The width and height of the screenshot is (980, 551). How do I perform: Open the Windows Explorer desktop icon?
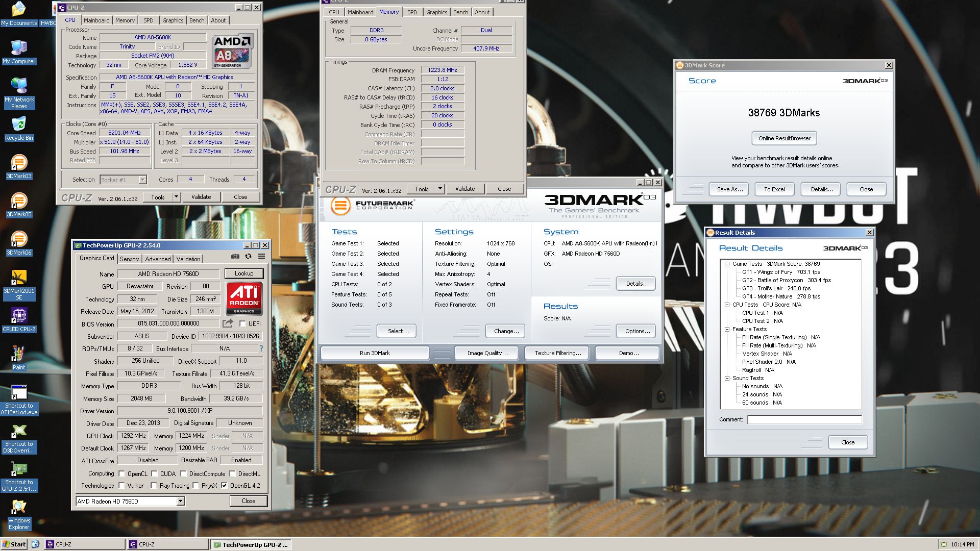click(x=19, y=514)
